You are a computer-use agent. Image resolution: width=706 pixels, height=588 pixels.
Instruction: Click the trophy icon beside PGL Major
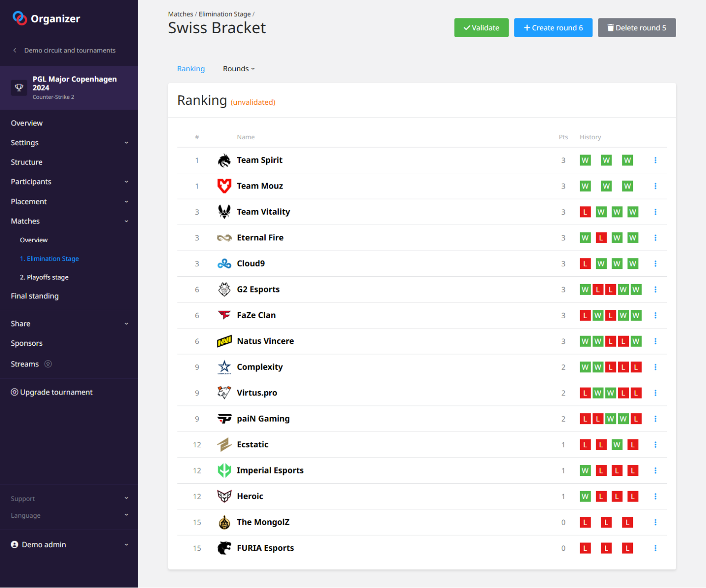coord(19,87)
